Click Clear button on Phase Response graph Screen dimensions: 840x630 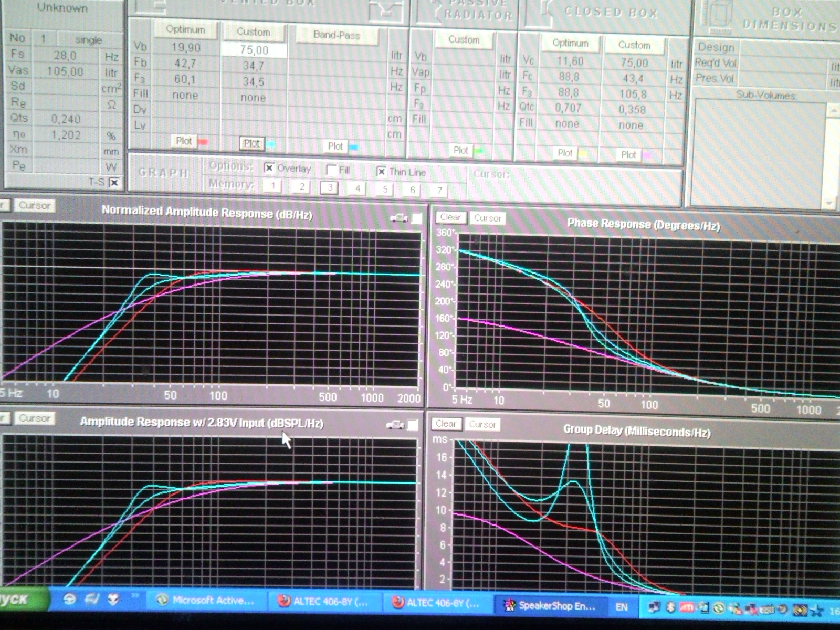pyautogui.click(x=450, y=217)
